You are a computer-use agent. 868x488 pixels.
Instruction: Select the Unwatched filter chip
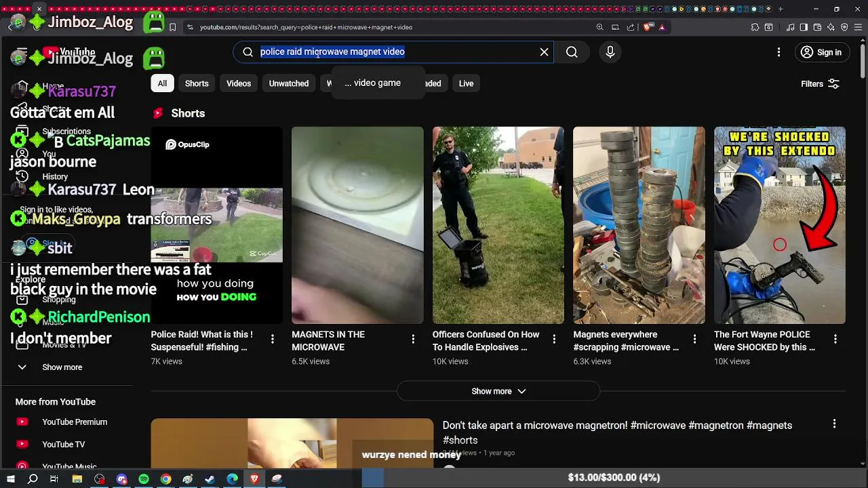click(289, 83)
